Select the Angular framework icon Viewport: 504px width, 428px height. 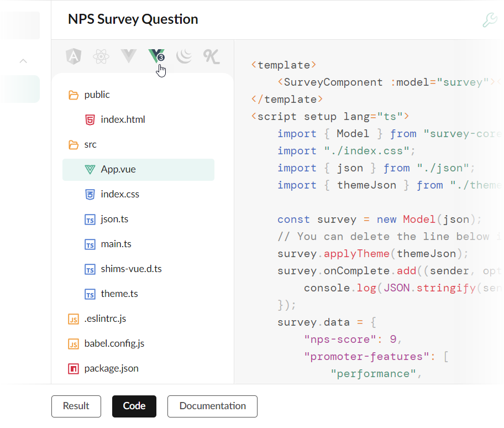point(73,55)
